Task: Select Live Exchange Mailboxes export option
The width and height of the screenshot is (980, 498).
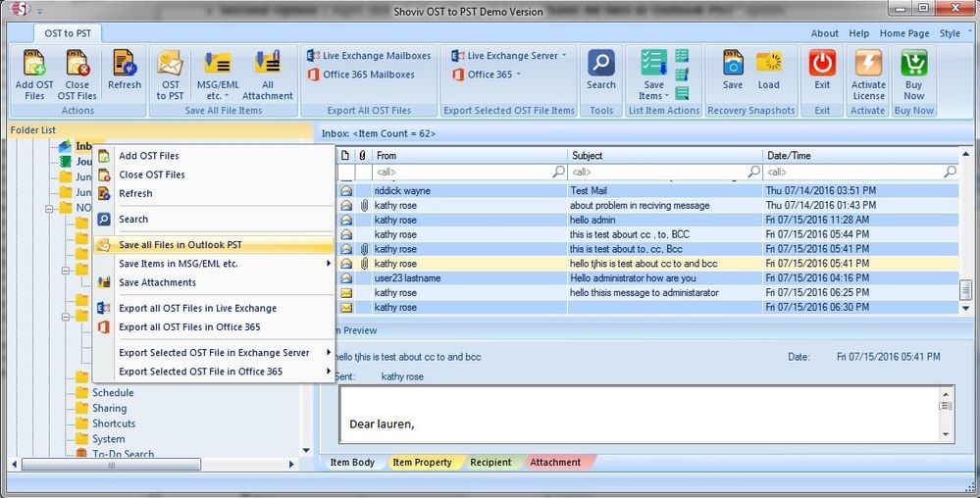Action: click(369, 56)
